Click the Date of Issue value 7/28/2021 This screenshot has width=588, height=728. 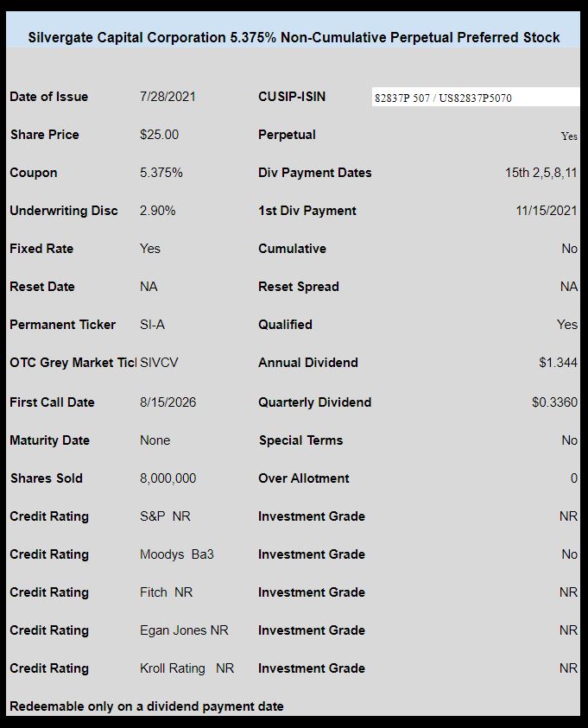[168, 97]
